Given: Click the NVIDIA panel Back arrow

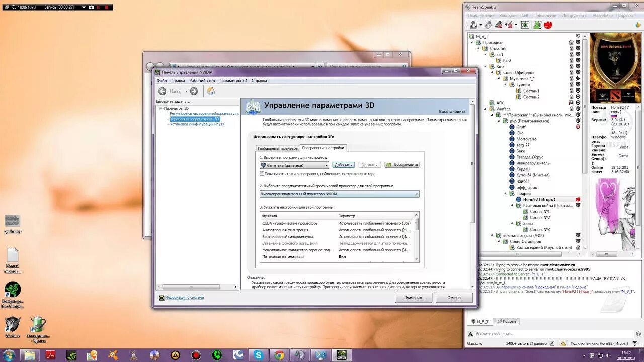Looking at the screenshot, I should [x=162, y=91].
